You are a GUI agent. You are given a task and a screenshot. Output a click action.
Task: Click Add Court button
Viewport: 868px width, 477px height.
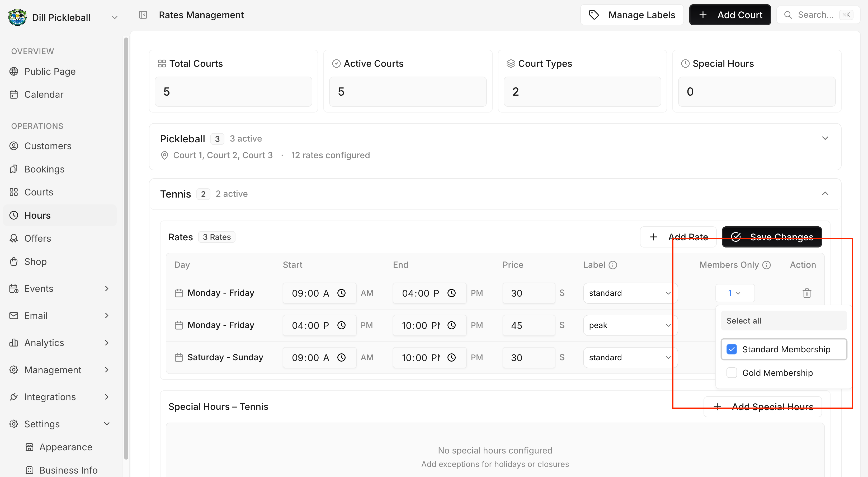pyautogui.click(x=730, y=15)
